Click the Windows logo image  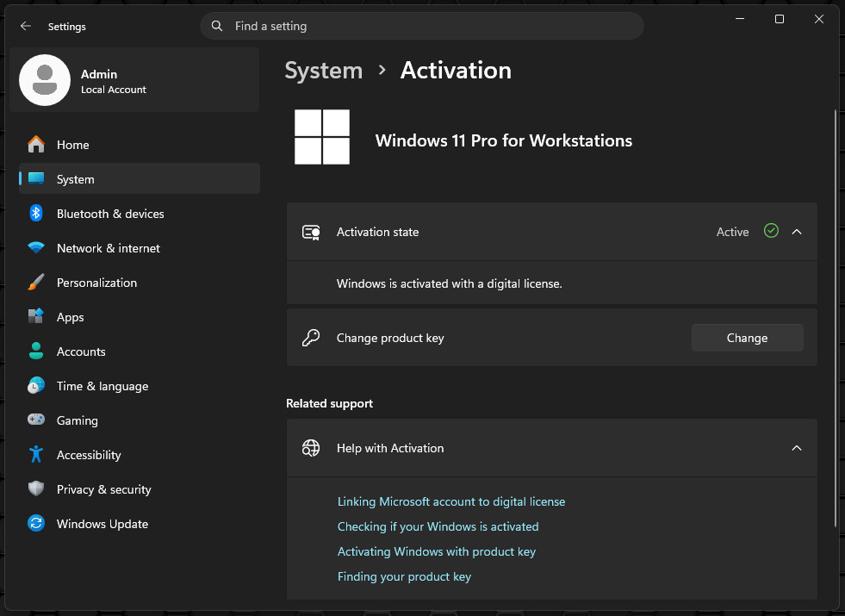[x=322, y=137]
